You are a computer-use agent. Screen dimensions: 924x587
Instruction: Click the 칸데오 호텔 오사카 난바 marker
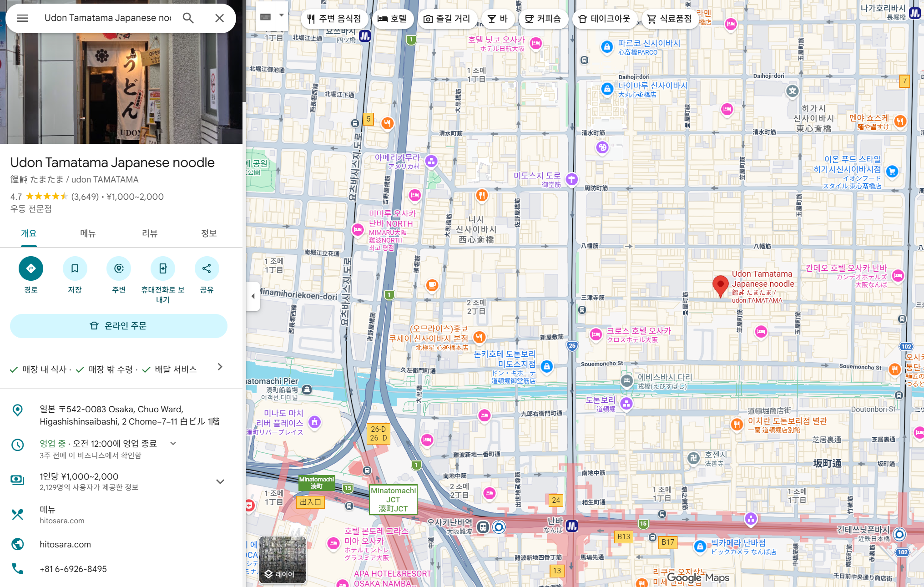pos(898,276)
